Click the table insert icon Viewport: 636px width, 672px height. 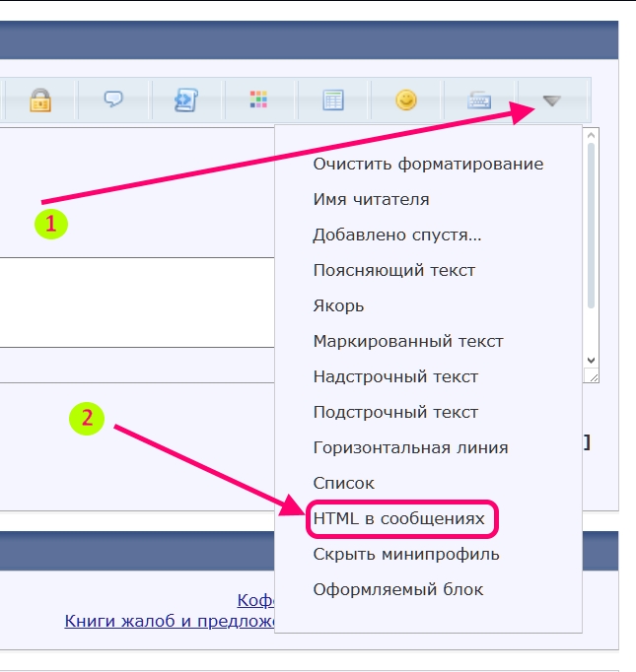pyautogui.click(x=333, y=101)
